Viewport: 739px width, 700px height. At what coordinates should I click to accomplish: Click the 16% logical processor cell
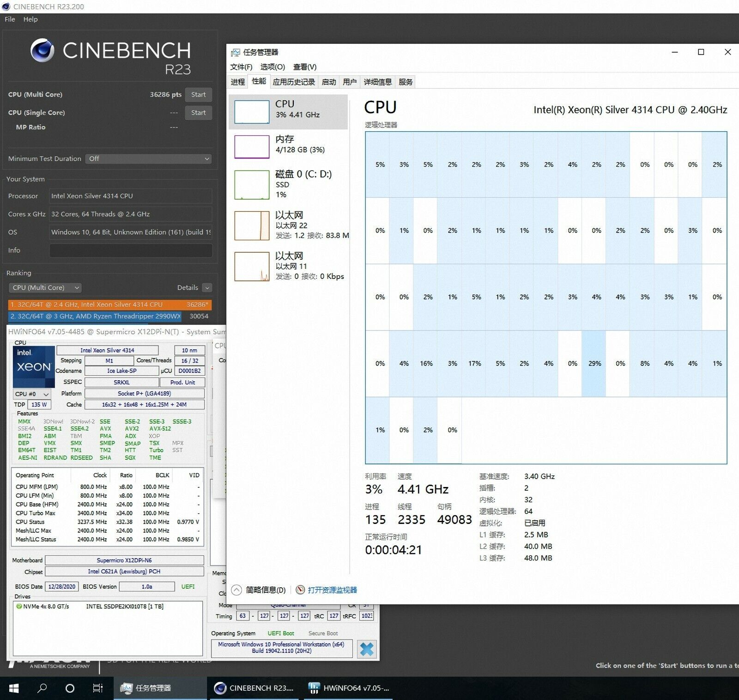pyautogui.click(x=426, y=364)
